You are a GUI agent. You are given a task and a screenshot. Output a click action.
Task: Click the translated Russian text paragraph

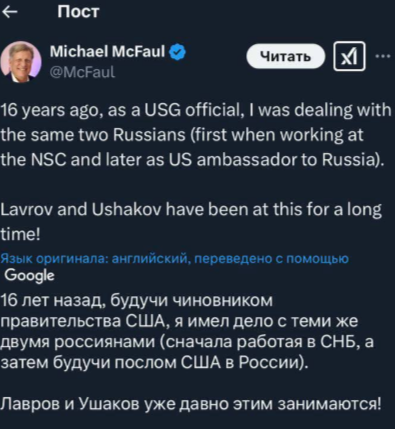click(191, 352)
